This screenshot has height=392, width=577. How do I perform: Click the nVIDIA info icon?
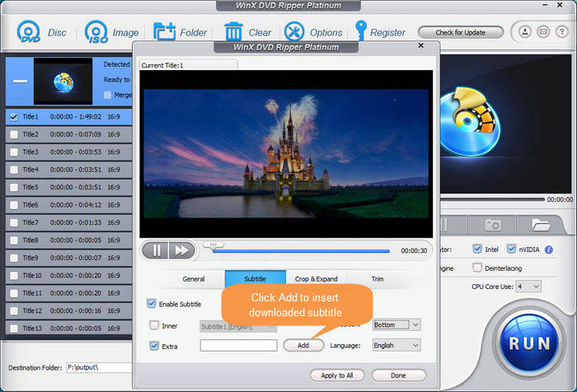pos(549,250)
